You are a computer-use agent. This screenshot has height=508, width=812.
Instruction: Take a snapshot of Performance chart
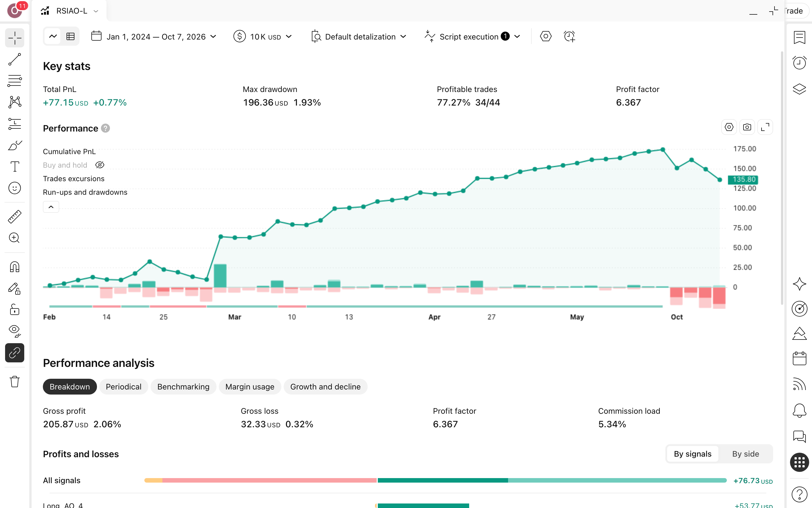point(747,127)
